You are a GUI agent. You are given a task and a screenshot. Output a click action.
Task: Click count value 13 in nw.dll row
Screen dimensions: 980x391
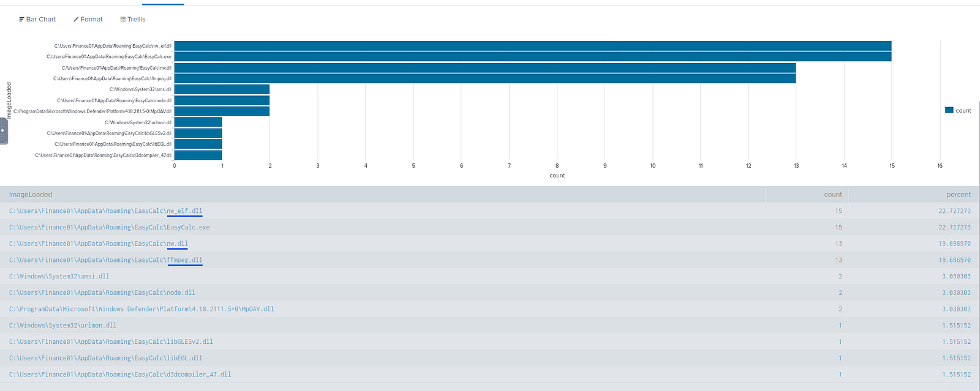[839, 244]
